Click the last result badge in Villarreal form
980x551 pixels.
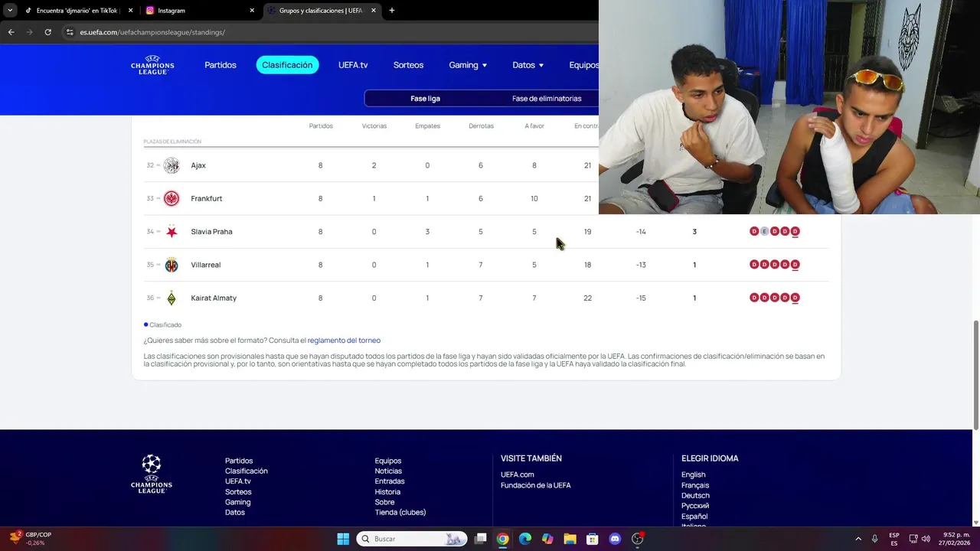coord(795,265)
